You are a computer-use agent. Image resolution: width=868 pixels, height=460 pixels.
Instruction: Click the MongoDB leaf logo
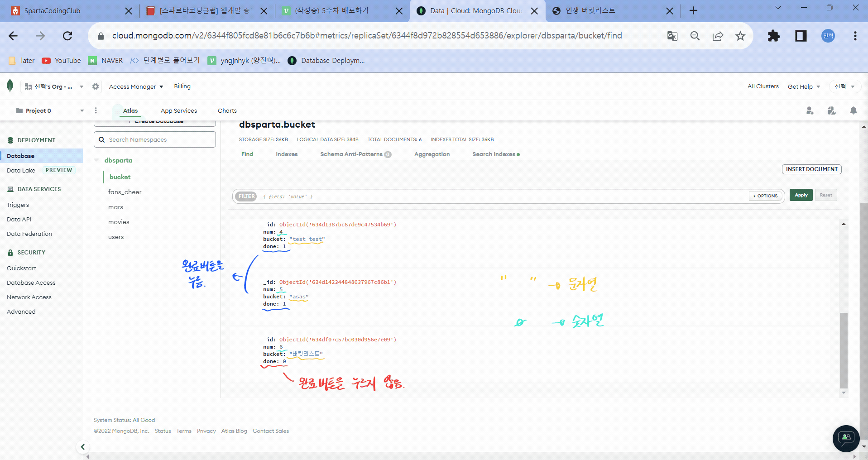click(x=10, y=86)
